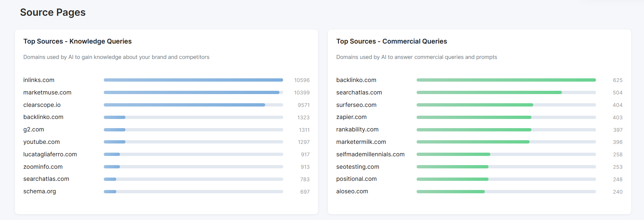Viewport: 644px width, 220px height.
Task: Click the marketermilk.com domain
Action: coord(361,142)
